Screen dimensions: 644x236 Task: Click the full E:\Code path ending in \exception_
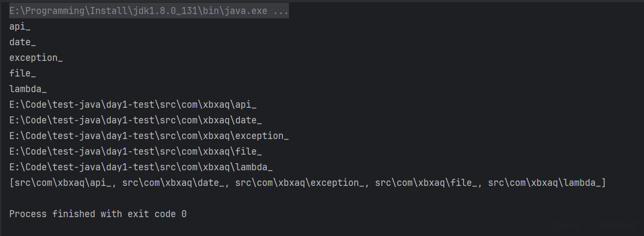pos(149,136)
